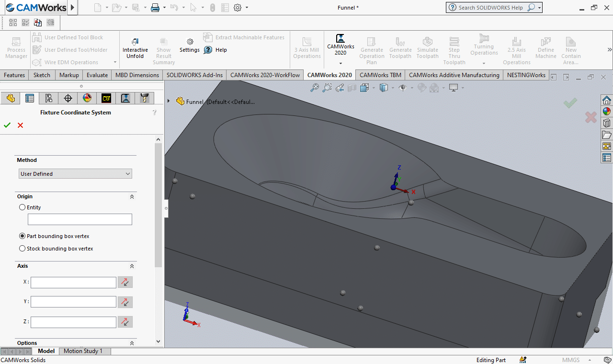Image resolution: width=613 pixels, height=364 pixels.
Task: Open View Settings monitor icon
Action: pos(453,88)
